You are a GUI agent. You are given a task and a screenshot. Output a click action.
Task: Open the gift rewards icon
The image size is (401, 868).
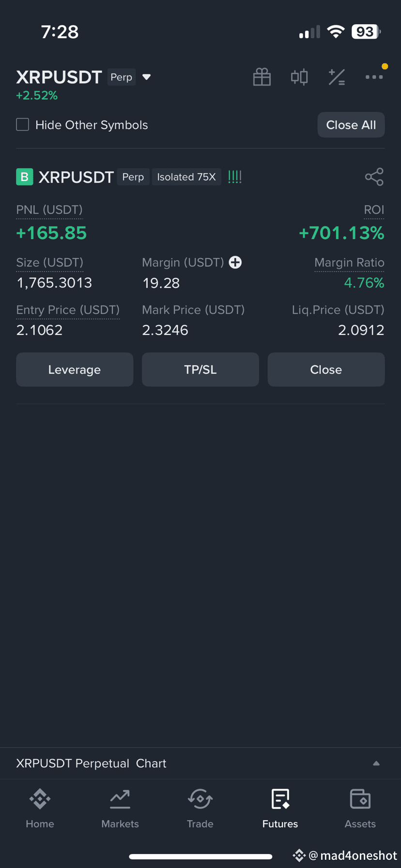[262, 77]
